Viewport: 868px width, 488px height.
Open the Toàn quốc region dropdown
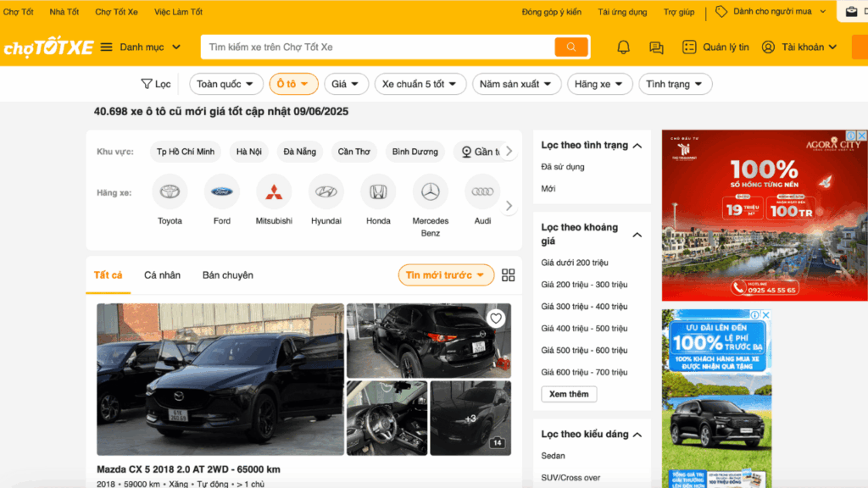(226, 84)
